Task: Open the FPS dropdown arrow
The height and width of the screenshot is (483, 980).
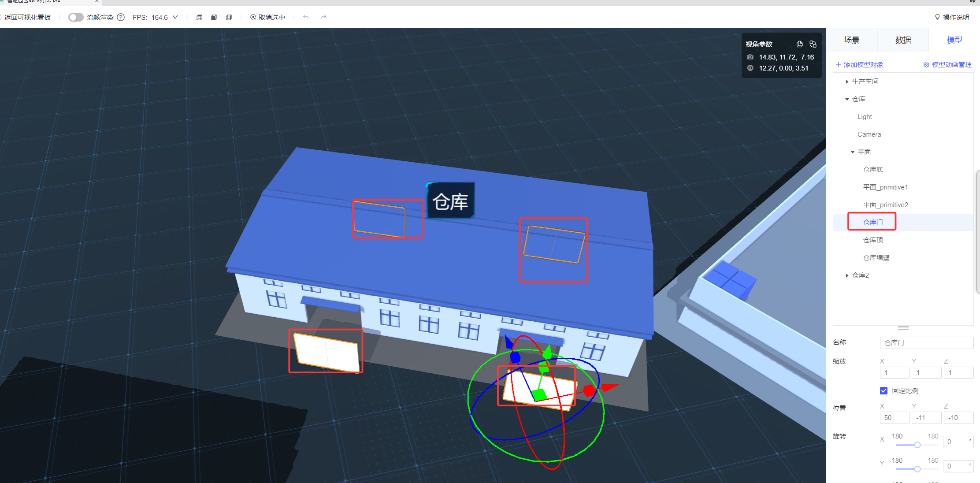Action: 175,17
